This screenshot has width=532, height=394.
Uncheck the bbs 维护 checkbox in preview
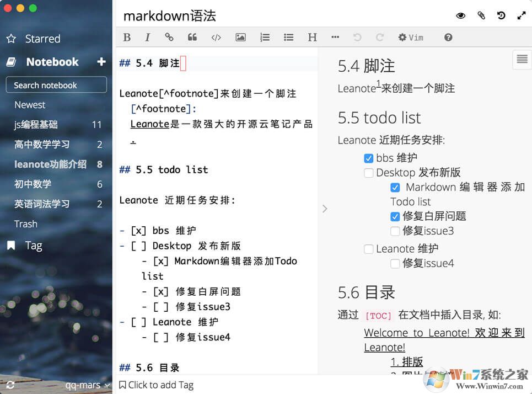(x=368, y=158)
